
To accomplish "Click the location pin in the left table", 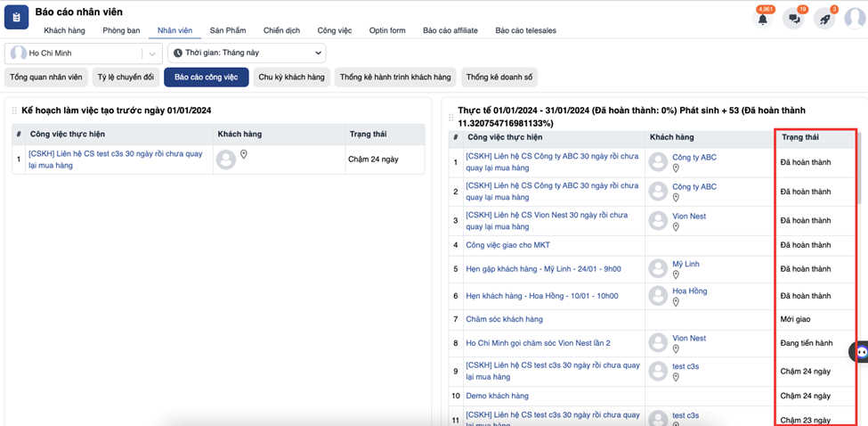I will (243, 155).
